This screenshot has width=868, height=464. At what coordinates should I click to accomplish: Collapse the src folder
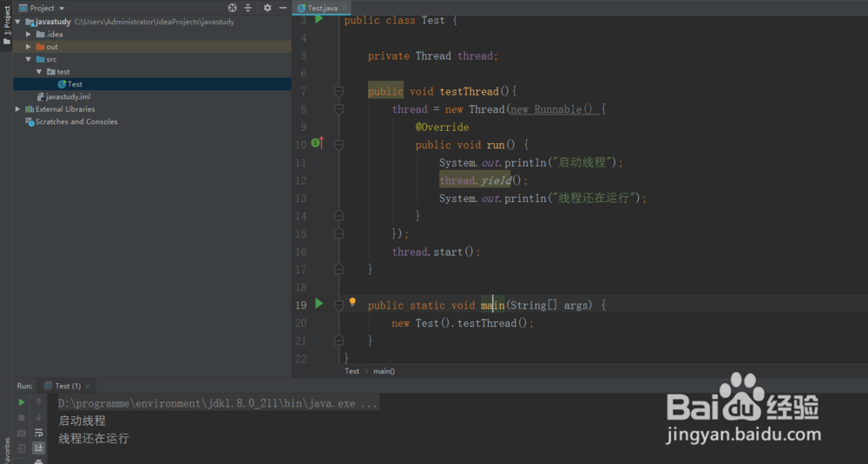(x=29, y=59)
